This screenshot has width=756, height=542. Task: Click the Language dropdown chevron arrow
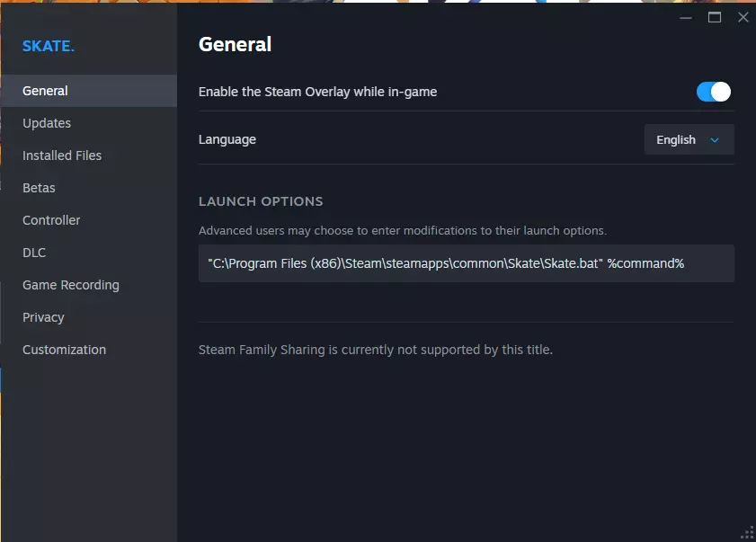(716, 140)
